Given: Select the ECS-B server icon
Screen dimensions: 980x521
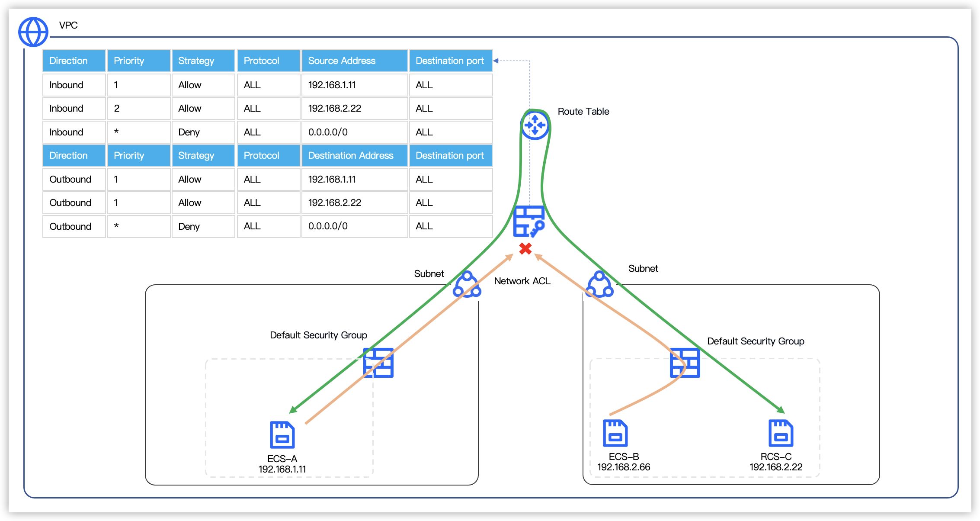Looking at the screenshot, I should [x=615, y=433].
